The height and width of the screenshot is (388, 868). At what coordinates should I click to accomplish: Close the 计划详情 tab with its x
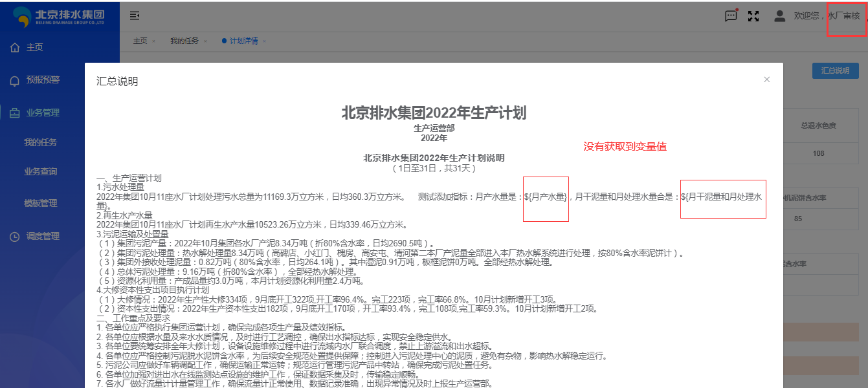click(x=264, y=41)
